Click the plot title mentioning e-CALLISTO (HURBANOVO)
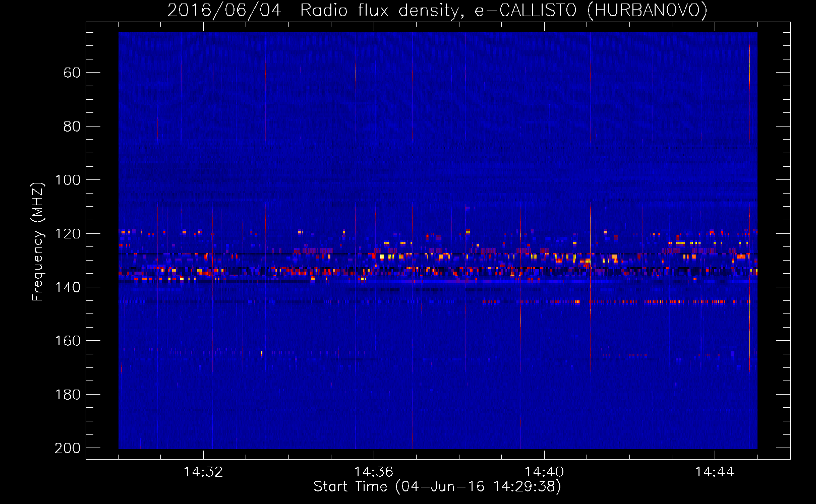The image size is (816, 504). 437,10
